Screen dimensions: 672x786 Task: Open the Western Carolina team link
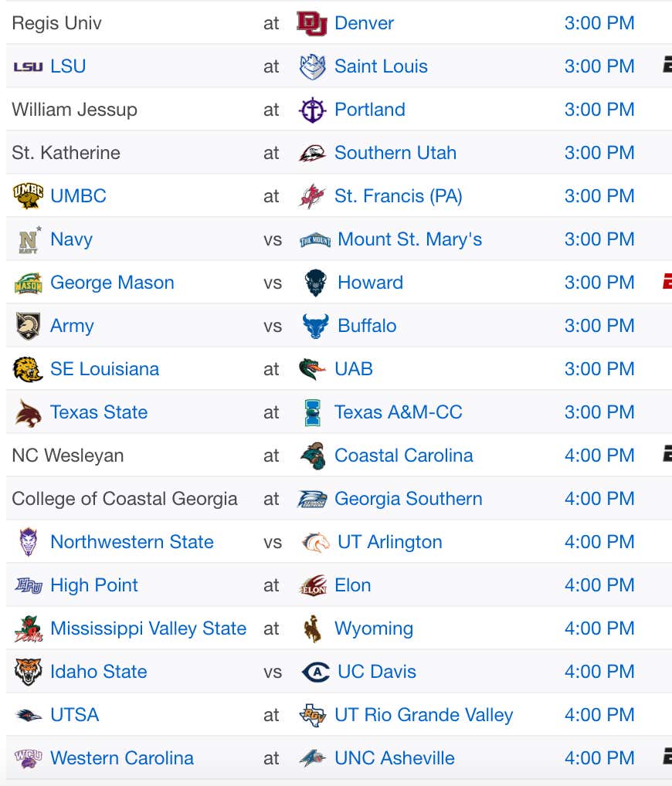pos(122,758)
